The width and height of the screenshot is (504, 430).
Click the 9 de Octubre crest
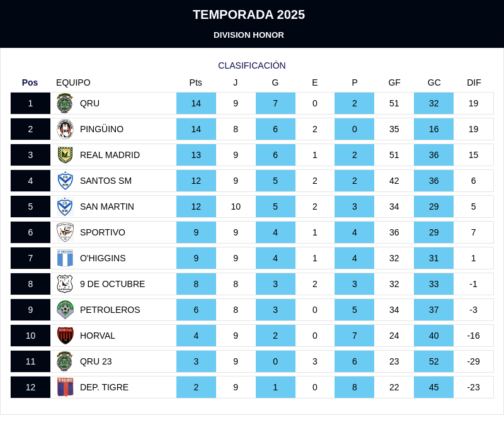coord(65,284)
